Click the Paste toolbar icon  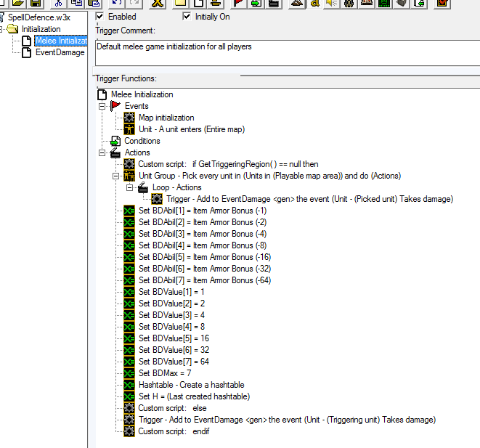coord(94,3)
